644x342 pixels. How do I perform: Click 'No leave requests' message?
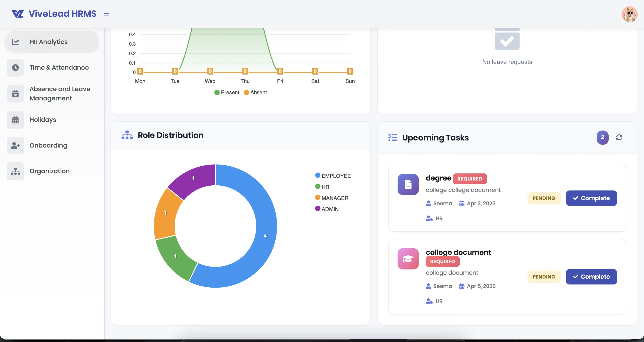507,62
